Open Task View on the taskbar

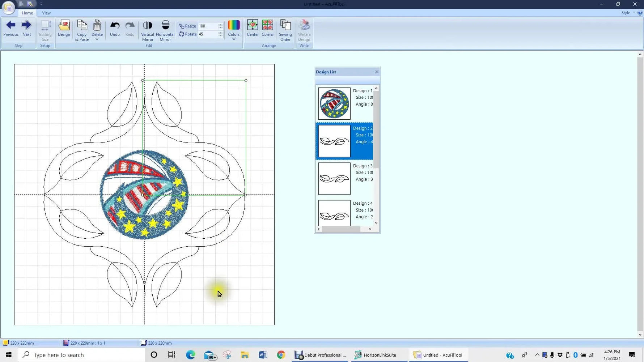172,355
